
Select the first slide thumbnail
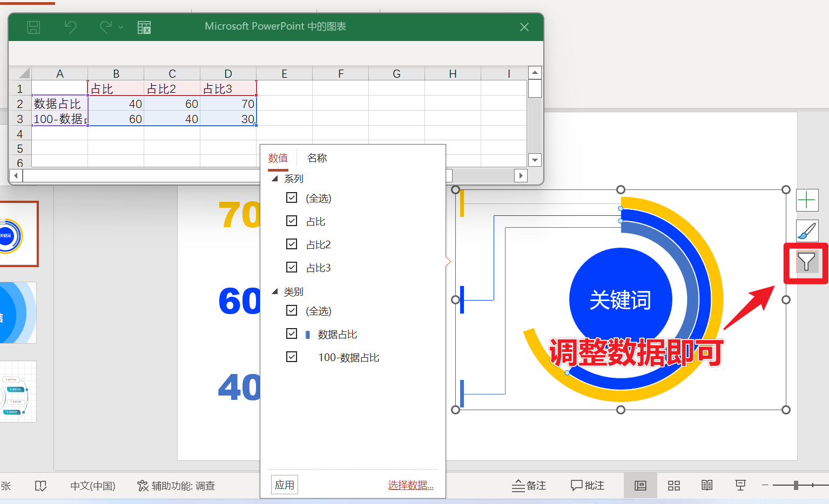pos(19,234)
